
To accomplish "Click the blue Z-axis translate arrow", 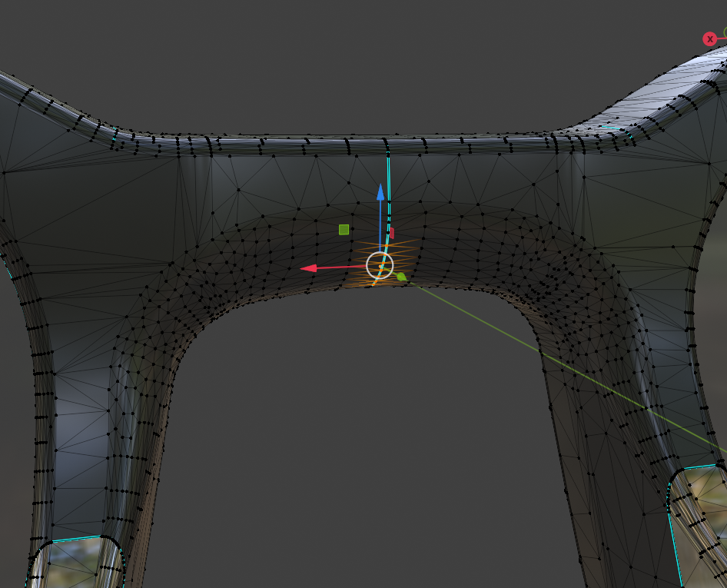I will [x=381, y=192].
